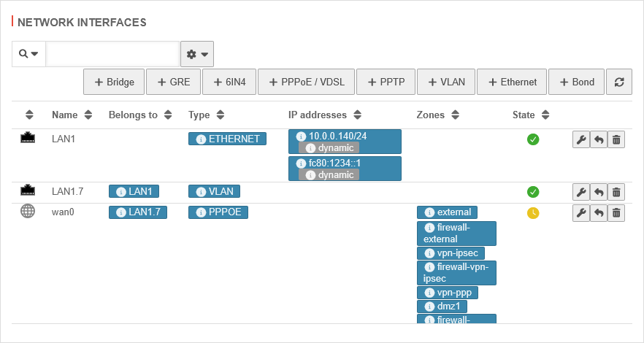The image size is (644, 343).
Task: Focus the interface search input field
Action: click(112, 54)
